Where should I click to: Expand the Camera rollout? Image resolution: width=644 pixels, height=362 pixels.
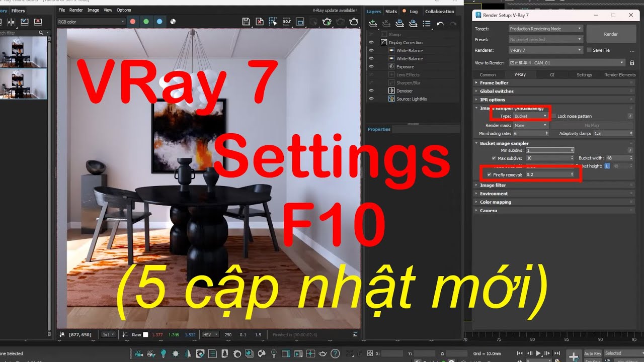(554, 211)
